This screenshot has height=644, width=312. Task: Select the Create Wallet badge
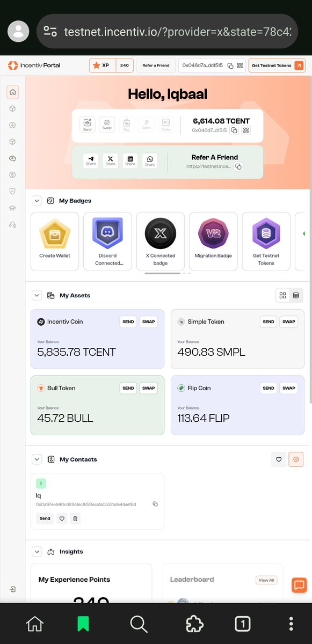[55, 241]
